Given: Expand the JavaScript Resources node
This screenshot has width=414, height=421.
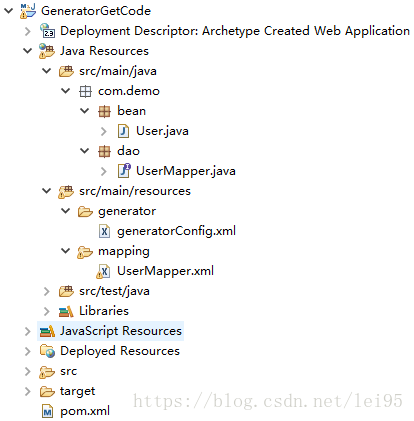Looking at the screenshot, I should click(28, 331).
